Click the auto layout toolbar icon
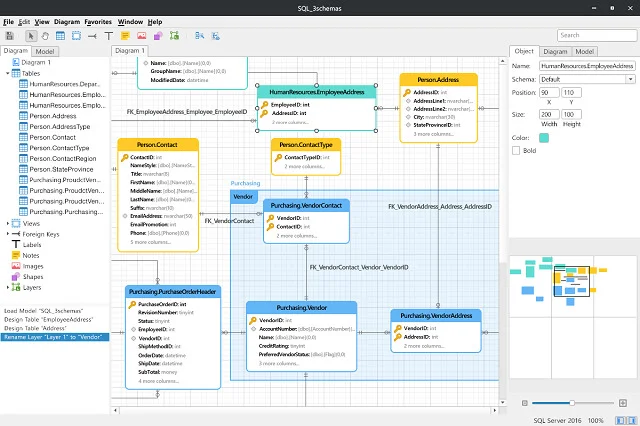The height and width of the screenshot is (426, 640). coord(199,36)
